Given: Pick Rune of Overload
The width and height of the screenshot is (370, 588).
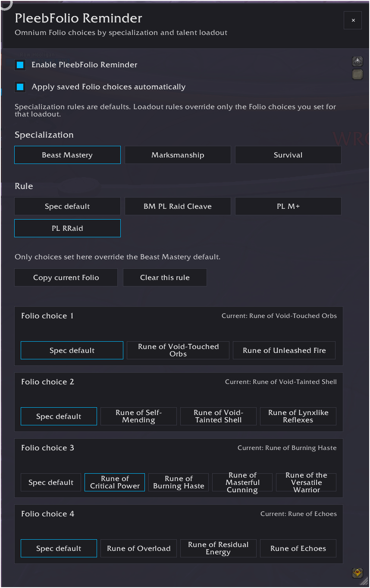Looking at the screenshot, I should (x=138, y=548).
